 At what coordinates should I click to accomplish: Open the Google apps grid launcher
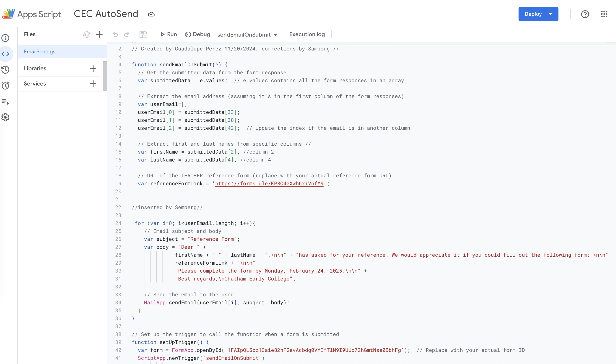[604, 14]
